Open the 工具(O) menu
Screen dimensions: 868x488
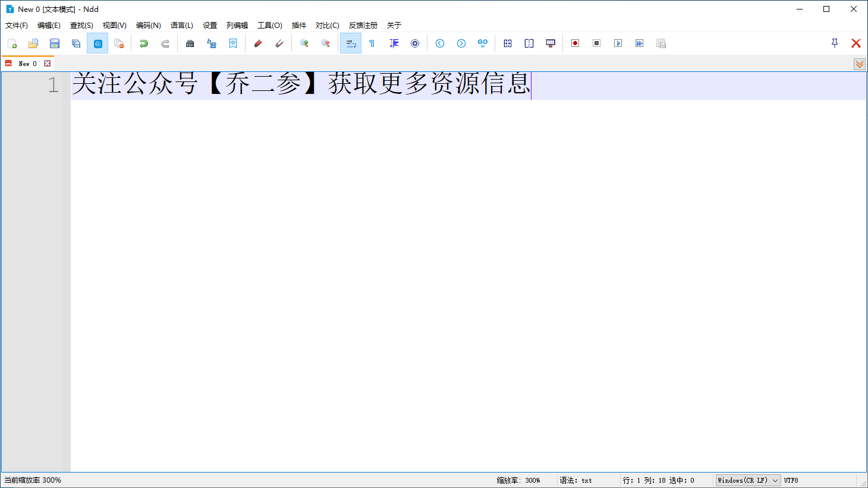270,26
